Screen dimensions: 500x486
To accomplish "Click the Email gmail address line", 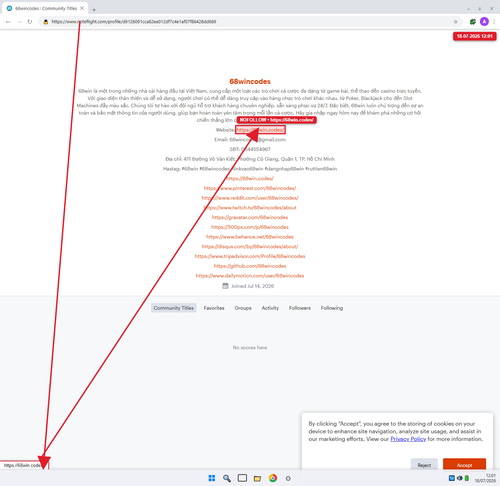I will [250, 139].
